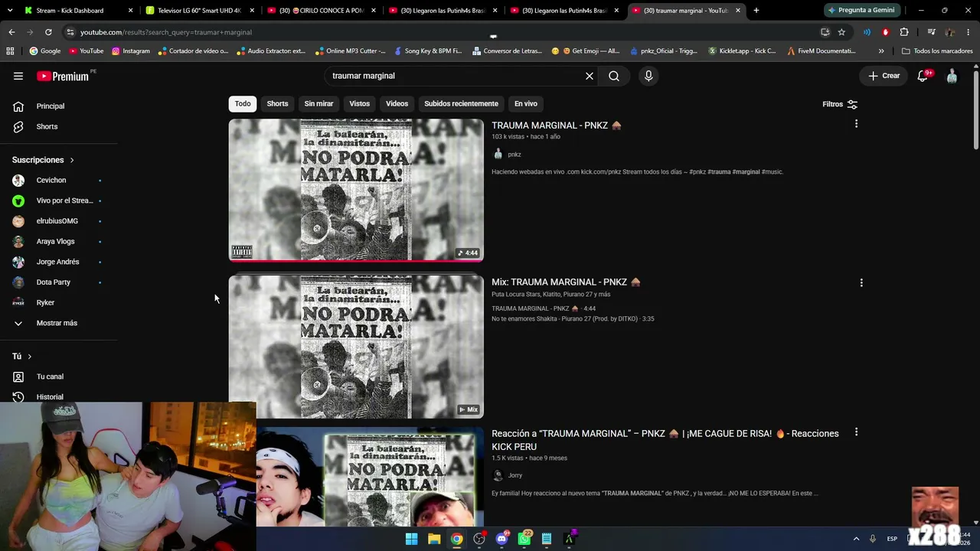980x551 pixels.
Task: Reload the YouTube results page
Action: point(48,32)
